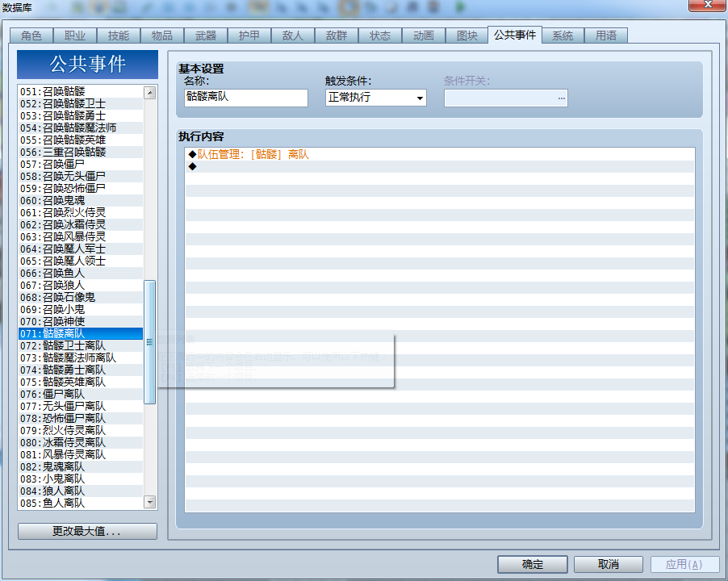Click the list scroll-down arrow
This screenshot has height=581, width=728.
150,502
